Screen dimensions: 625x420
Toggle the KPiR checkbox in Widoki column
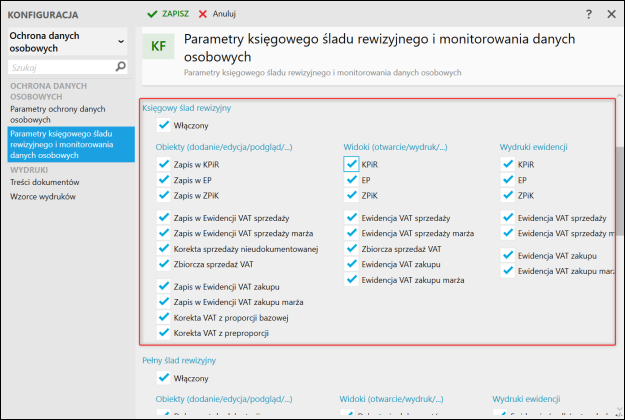(x=350, y=164)
